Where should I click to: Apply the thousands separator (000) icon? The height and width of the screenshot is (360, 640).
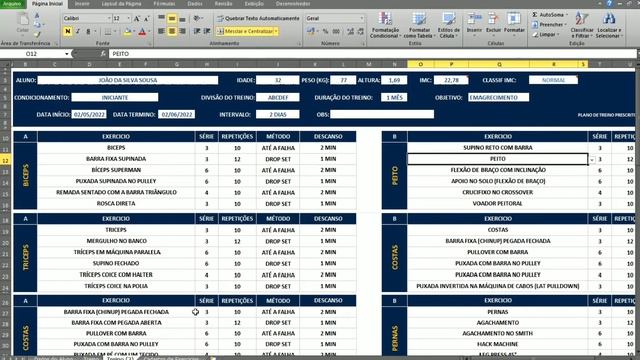point(336,31)
